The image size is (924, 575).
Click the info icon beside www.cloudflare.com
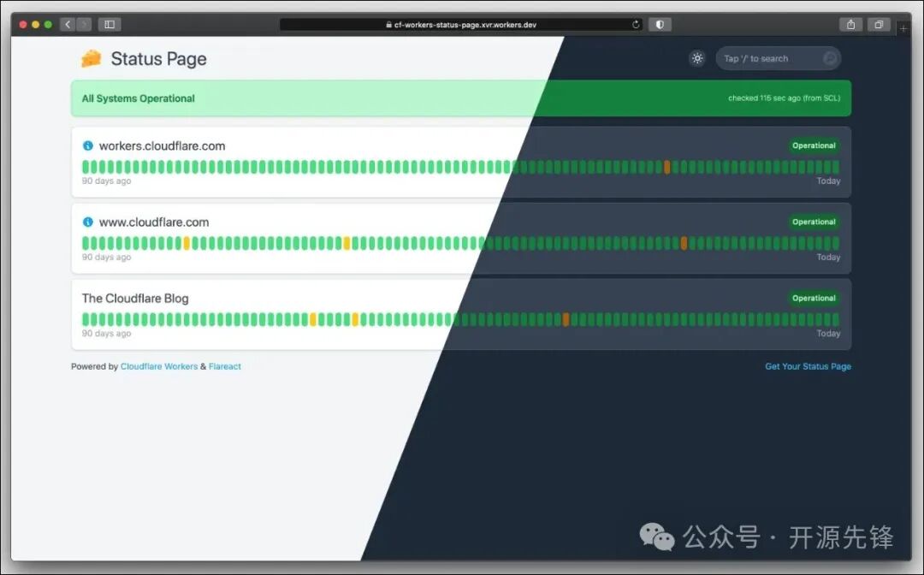click(88, 222)
